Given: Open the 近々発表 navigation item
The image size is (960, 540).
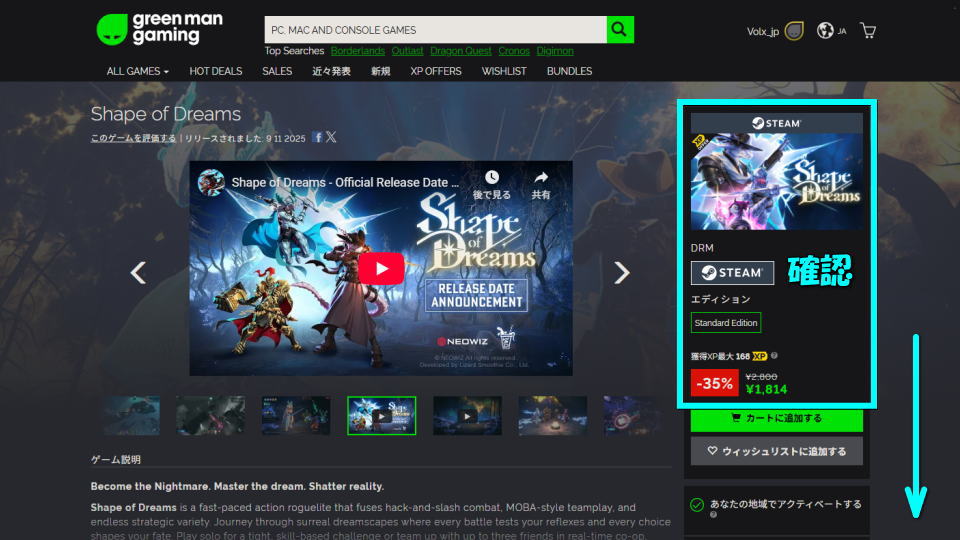Looking at the screenshot, I should 331,71.
